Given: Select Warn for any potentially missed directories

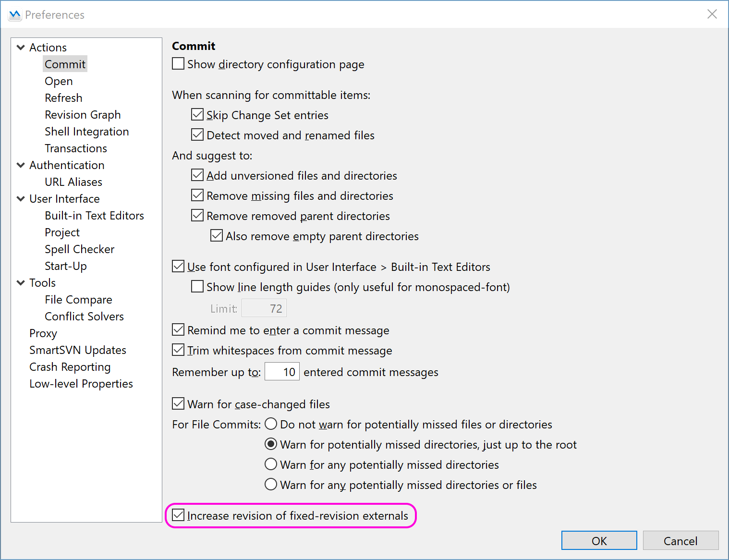Looking at the screenshot, I should point(271,464).
